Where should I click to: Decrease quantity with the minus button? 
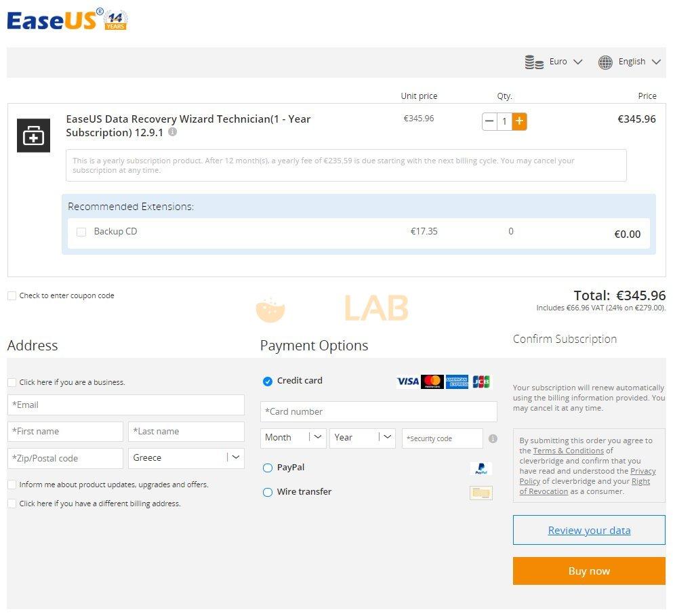[x=489, y=122]
